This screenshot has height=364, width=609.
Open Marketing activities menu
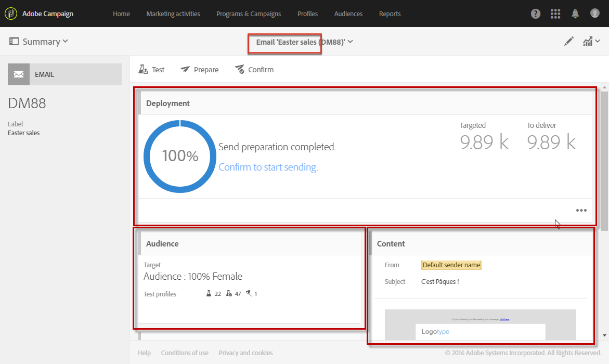pos(173,14)
